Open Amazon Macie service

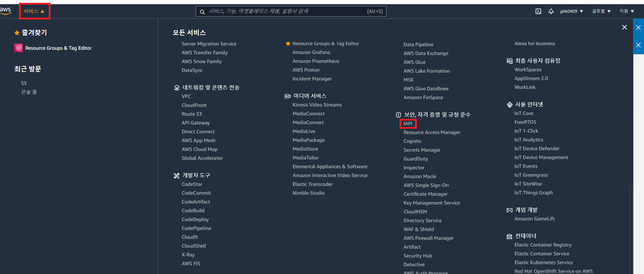(420, 176)
